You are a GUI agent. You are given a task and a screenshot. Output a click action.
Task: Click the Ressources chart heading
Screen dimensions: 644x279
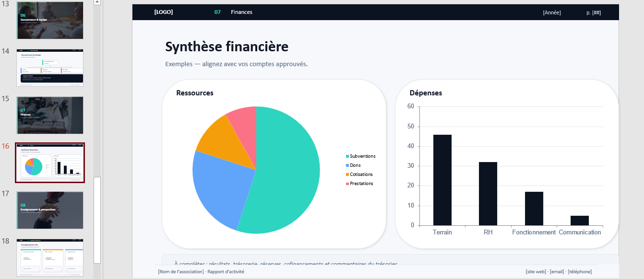click(195, 93)
